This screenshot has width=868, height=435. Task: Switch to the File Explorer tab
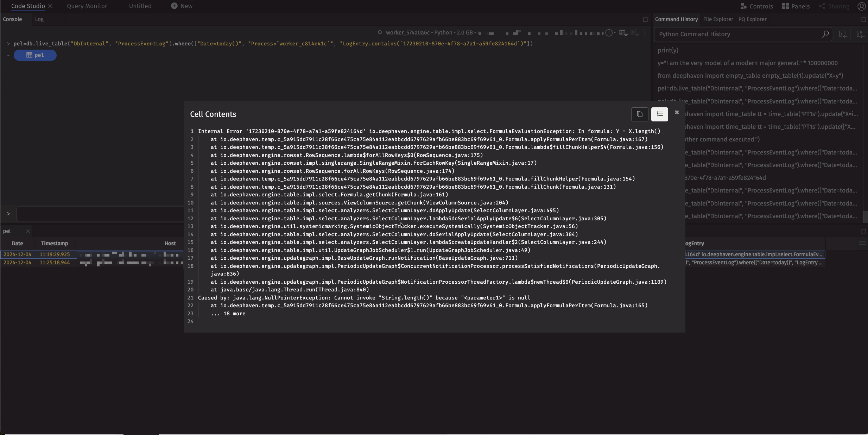click(x=718, y=19)
